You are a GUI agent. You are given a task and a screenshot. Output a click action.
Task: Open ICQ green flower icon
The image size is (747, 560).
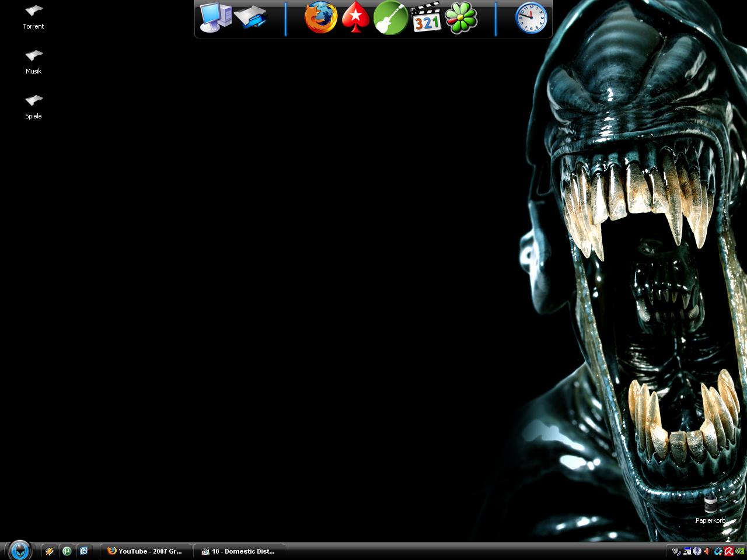click(x=461, y=17)
